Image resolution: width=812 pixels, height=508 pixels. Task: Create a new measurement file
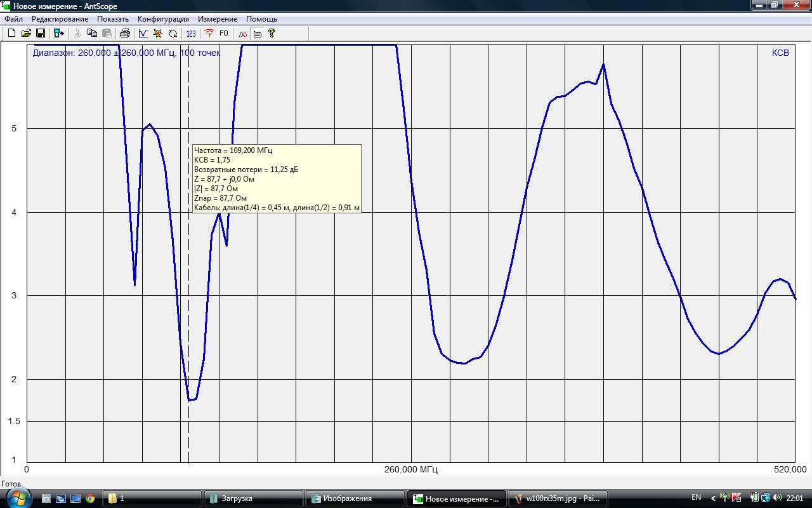pyautogui.click(x=11, y=33)
